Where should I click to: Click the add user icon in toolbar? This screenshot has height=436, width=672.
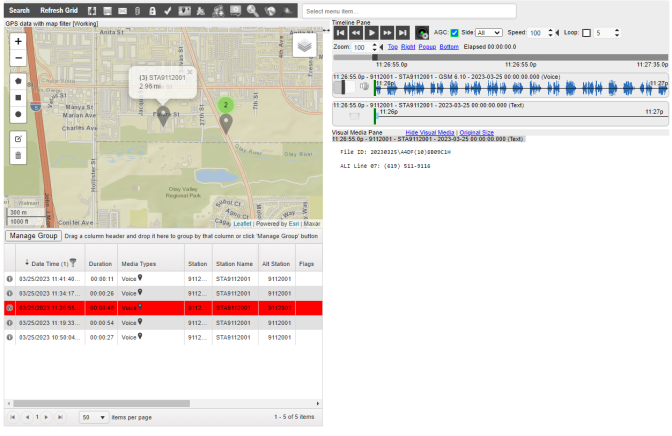click(218, 11)
